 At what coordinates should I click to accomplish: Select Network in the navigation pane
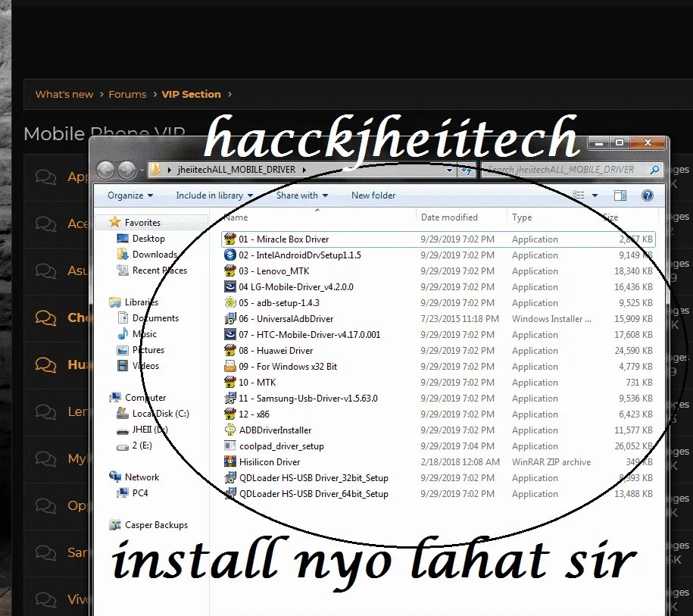click(142, 477)
